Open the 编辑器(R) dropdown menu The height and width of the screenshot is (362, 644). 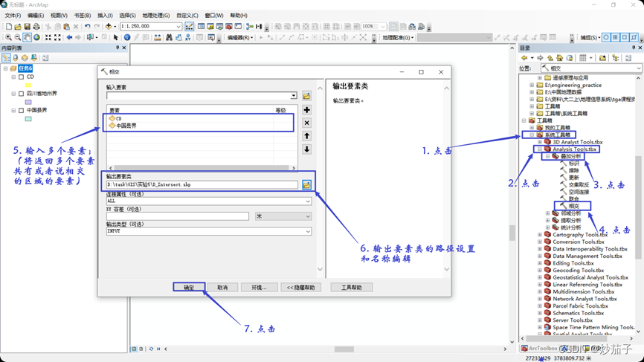click(240, 37)
